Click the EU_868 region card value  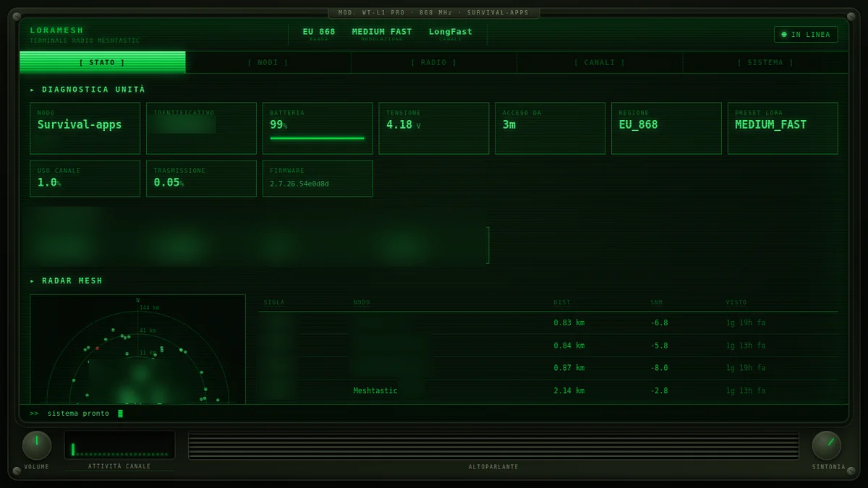(x=639, y=125)
